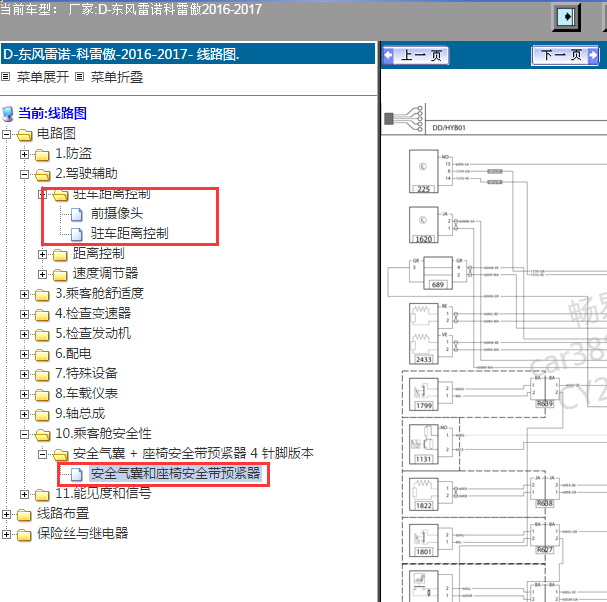Click folder icon of 保险丝与继电器

[24, 535]
